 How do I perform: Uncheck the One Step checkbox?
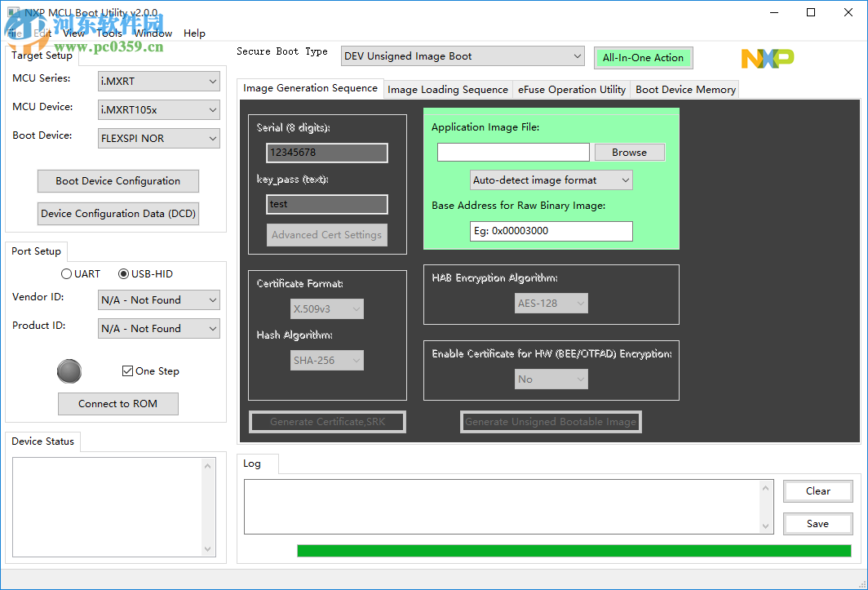[x=127, y=370]
